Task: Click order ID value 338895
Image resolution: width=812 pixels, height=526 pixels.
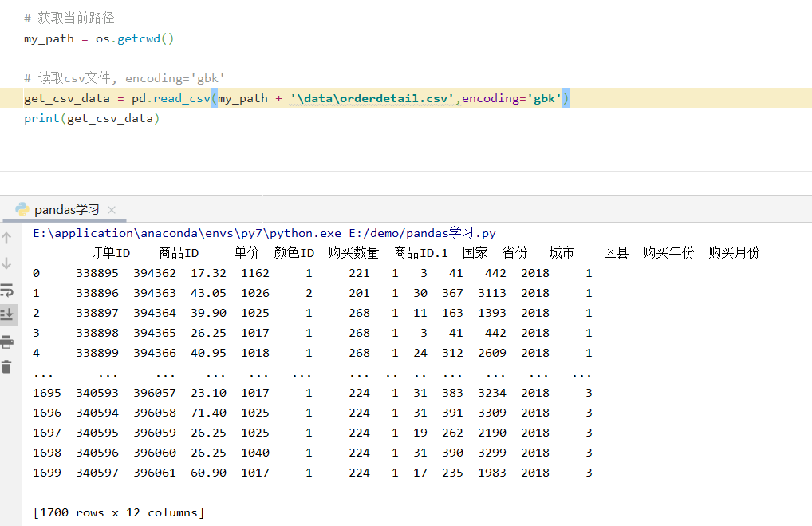Action: (x=97, y=273)
